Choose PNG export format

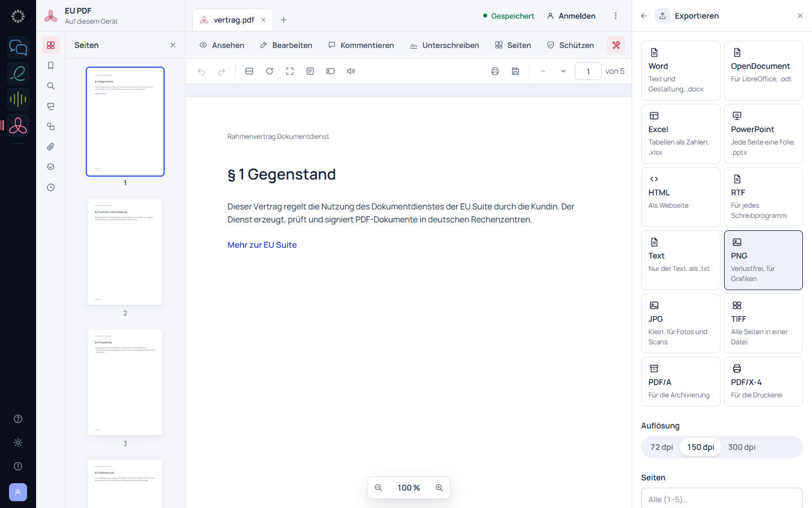coord(764,260)
